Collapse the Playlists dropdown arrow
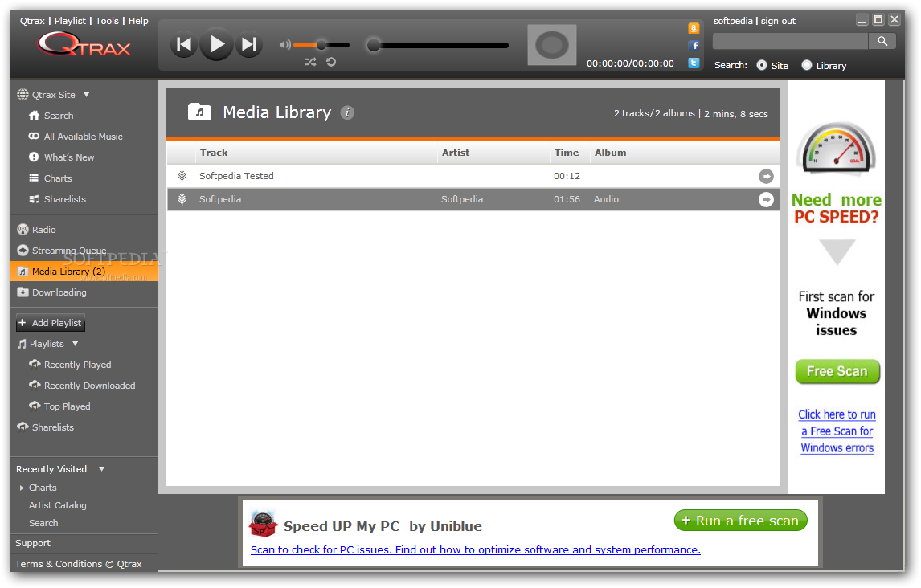Image resolution: width=921 pixels, height=588 pixels. click(76, 343)
